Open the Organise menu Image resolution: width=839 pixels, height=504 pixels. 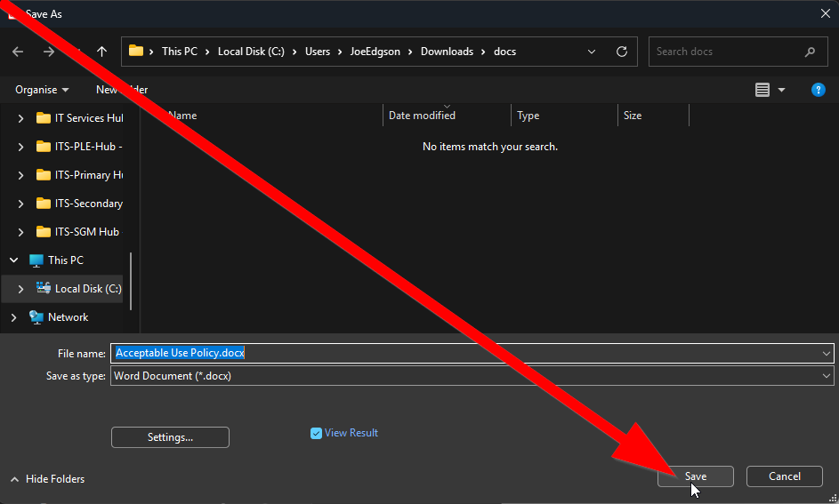42,90
